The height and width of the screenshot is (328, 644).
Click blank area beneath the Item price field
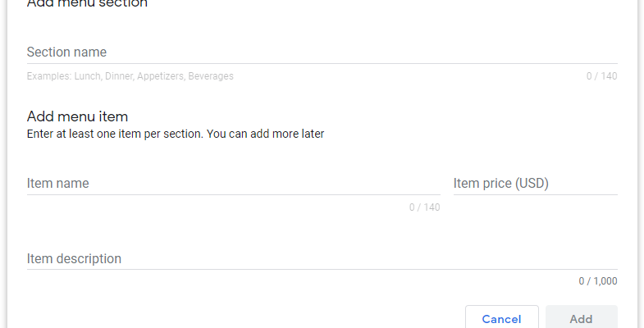tap(535, 215)
